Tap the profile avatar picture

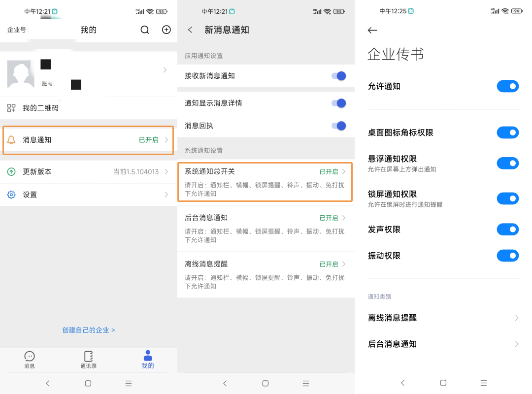21,74
